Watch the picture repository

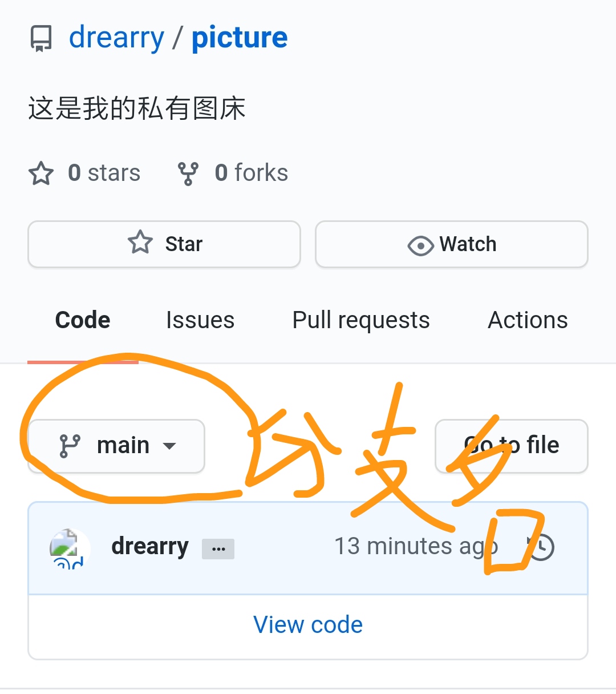[x=452, y=244]
